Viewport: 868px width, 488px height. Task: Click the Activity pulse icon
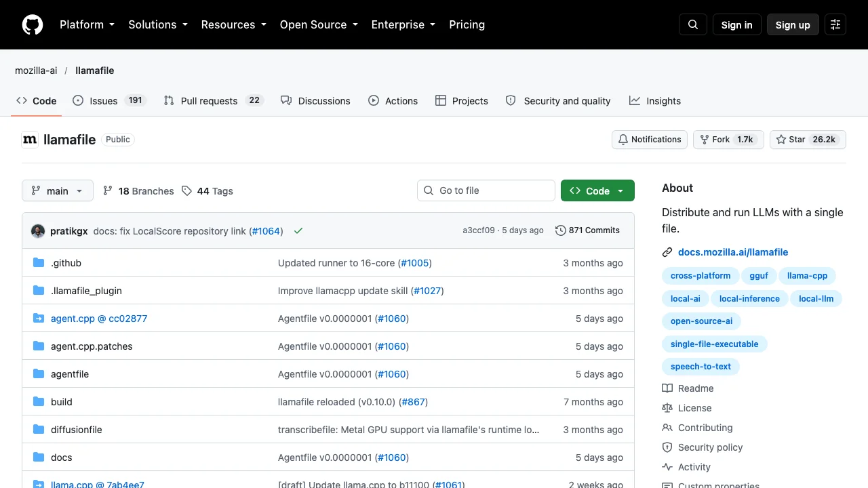tap(667, 467)
